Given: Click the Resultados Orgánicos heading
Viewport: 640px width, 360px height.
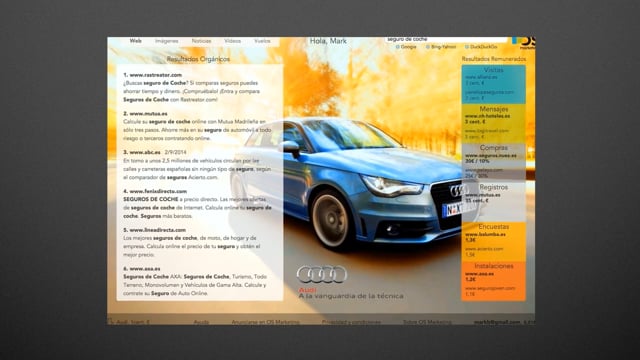Looking at the screenshot, I should click(198, 59).
